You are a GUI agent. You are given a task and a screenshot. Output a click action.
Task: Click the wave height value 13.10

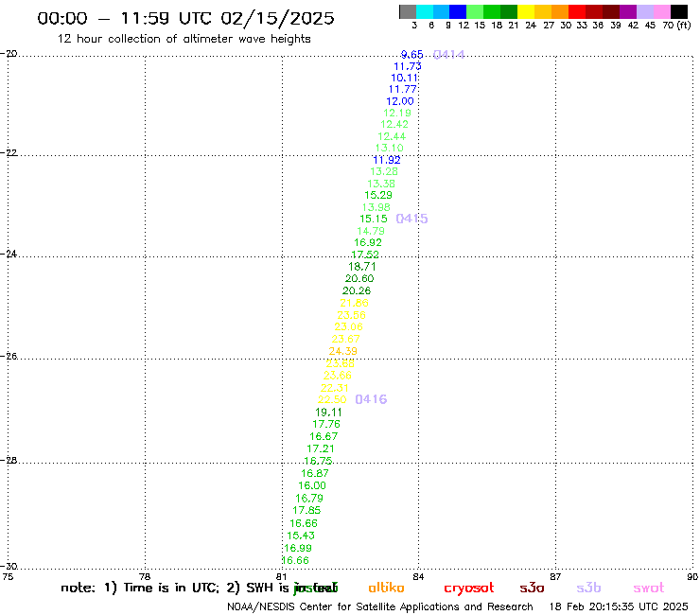pos(390,148)
